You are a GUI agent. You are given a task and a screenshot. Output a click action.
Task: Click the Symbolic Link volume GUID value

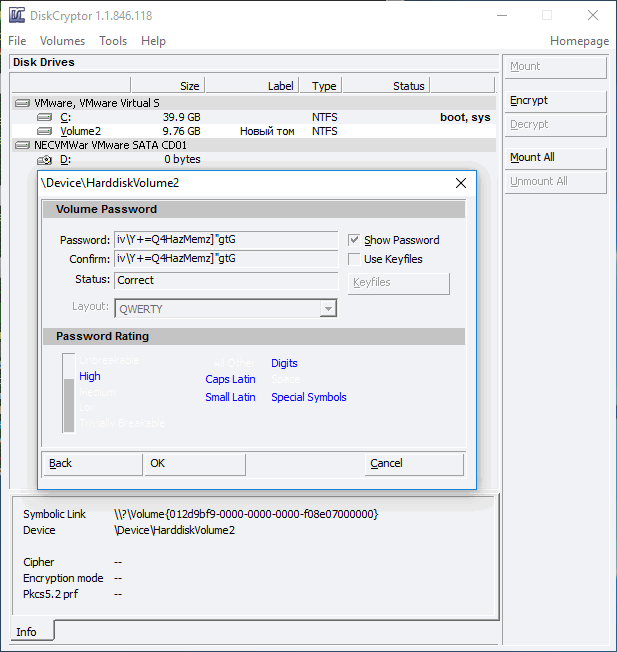click(x=246, y=514)
